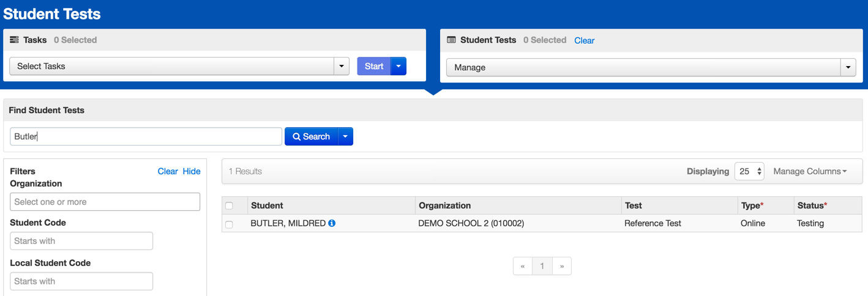Click the Student Code filter field
Screen dimensions: 868x296
click(x=81, y=241)
